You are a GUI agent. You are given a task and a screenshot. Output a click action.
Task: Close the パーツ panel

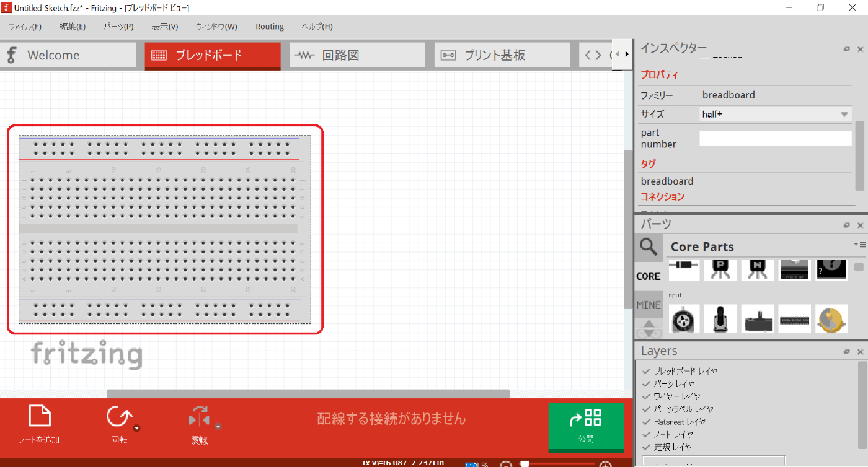(860, 225)
